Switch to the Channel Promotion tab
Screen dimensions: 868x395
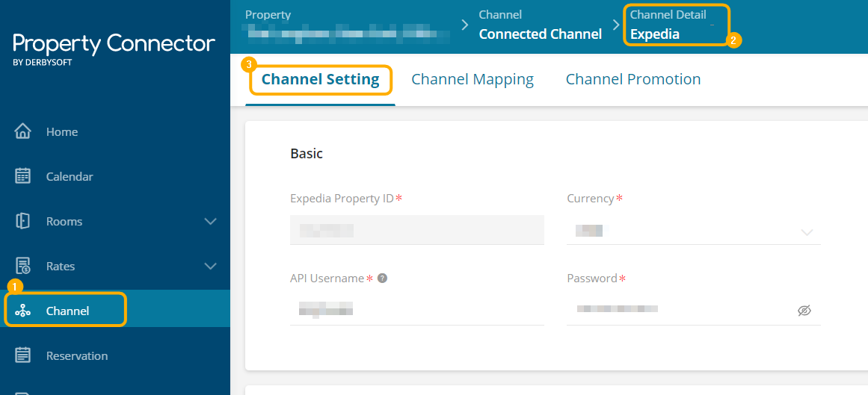(633, 79)
